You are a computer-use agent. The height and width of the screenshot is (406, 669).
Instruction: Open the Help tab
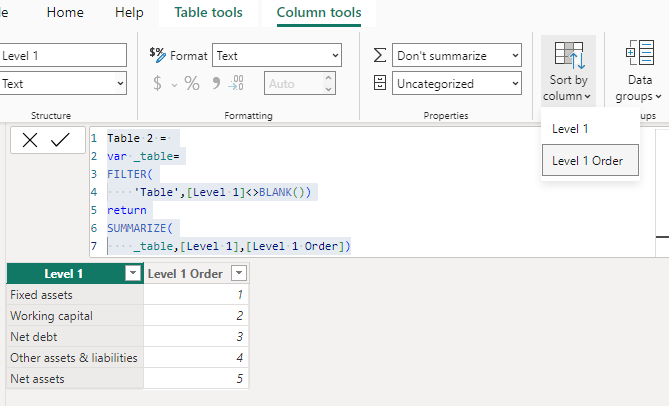click(x=129, y=12)
